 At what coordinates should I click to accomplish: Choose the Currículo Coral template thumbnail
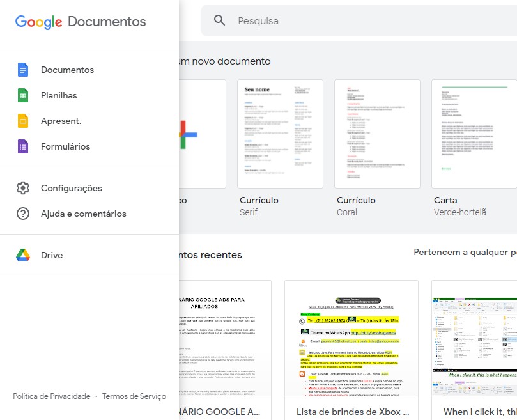(x=377, y=134)
